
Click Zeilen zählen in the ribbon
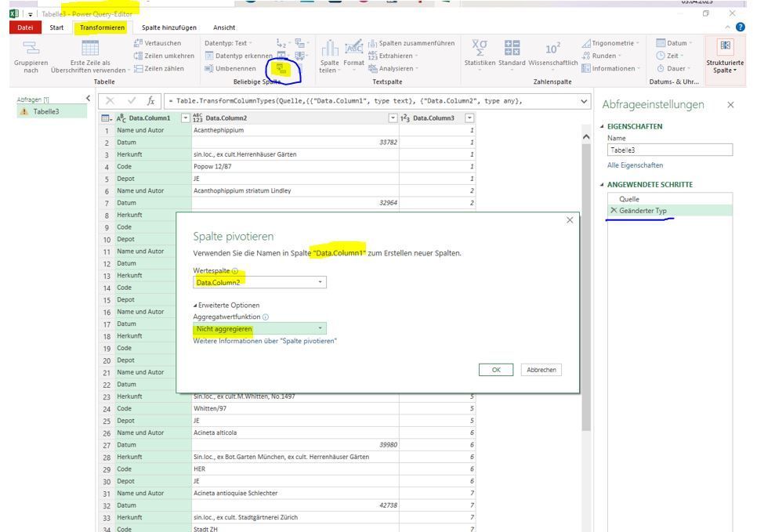click(x=158, y=69)
